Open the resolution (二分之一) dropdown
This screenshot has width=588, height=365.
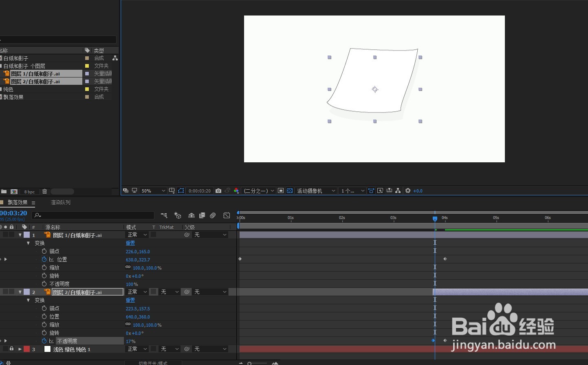click(x=259, y=191)
